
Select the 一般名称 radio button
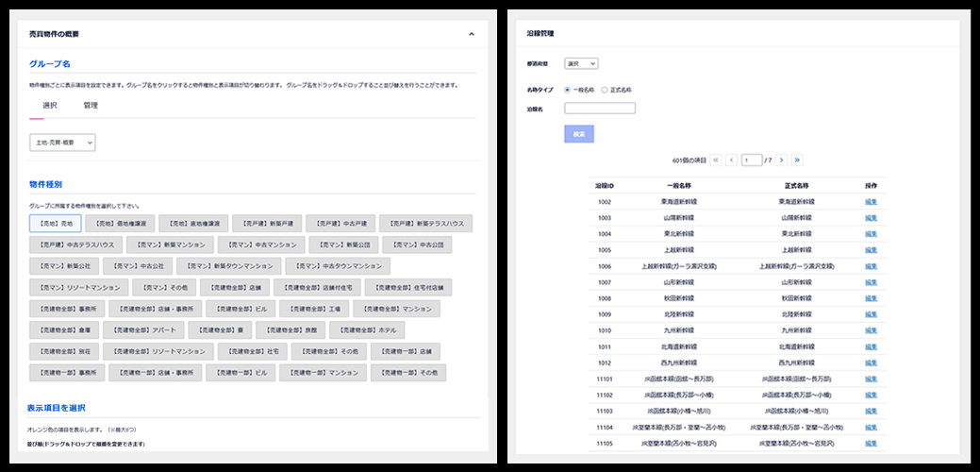coord(567,90)
